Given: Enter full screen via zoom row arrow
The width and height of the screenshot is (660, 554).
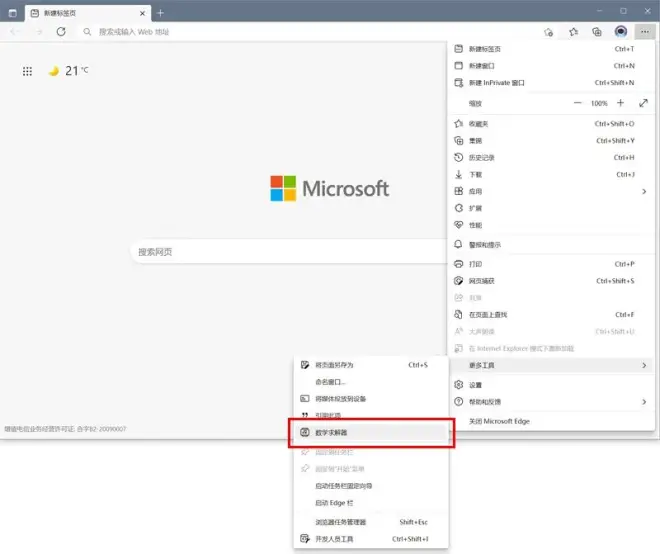Looking at the screenshot, I should (x=643, y=103).
